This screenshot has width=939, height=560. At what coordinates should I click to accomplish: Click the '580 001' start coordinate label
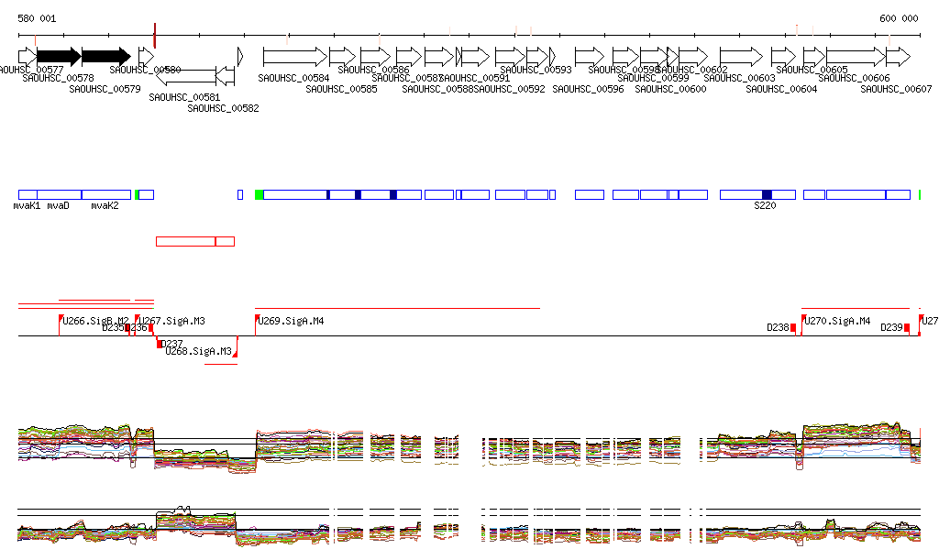[37, 18]
